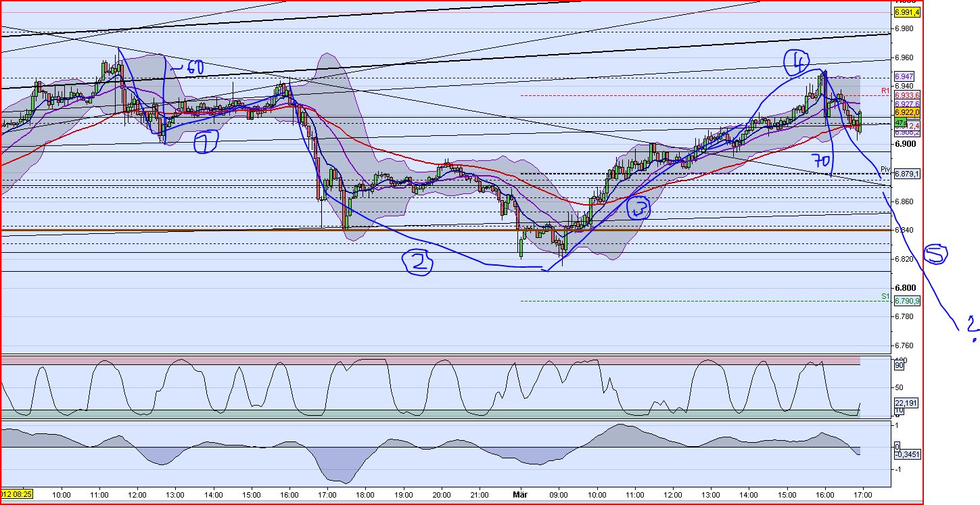Click the 90 oscillator level tag
Image resolution: width=980 pixels, height=505 pixels.
[x=900, y=365]
